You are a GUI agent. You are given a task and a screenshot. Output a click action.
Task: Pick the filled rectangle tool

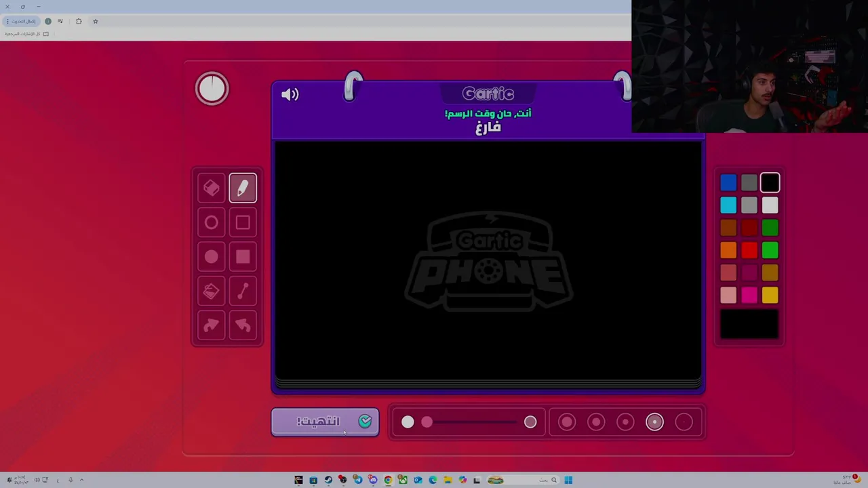243,257
